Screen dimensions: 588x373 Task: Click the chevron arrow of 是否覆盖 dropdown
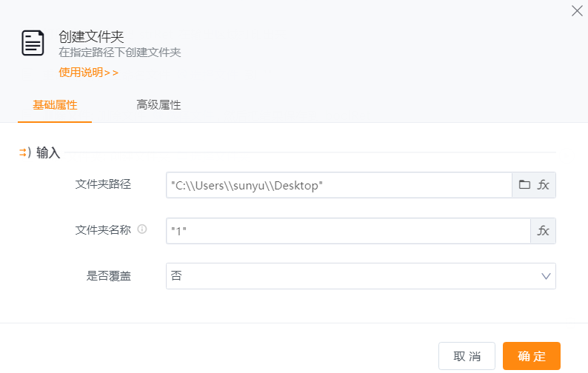click(x=547, y=276)
